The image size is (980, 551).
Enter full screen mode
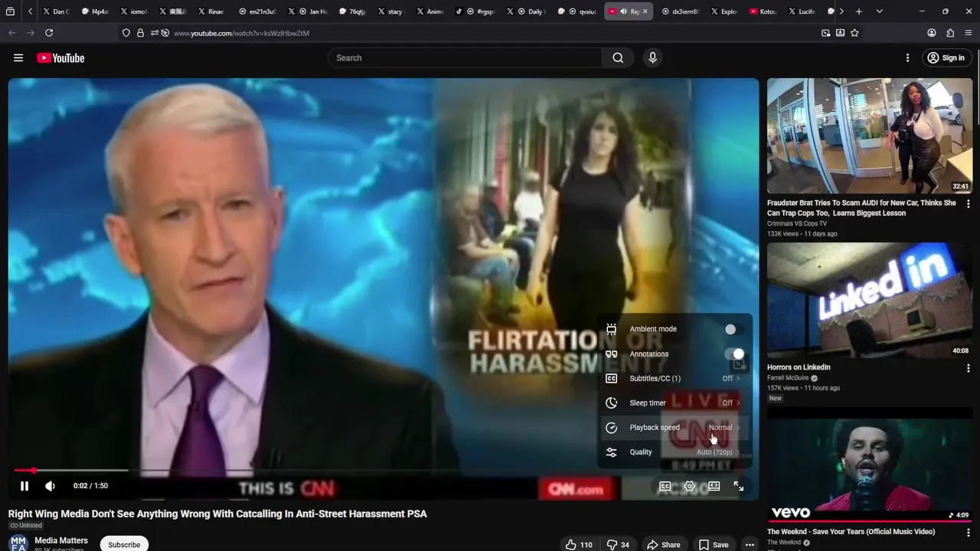(x=738, y=486)
